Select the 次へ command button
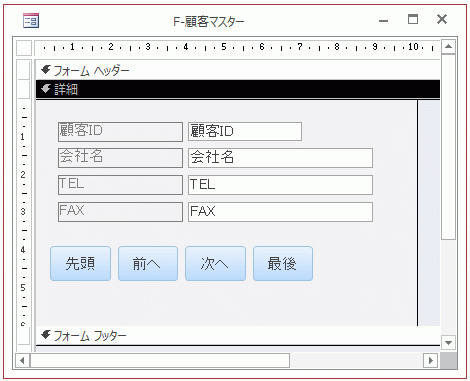470x381 pixels. [x=215, y=264]
